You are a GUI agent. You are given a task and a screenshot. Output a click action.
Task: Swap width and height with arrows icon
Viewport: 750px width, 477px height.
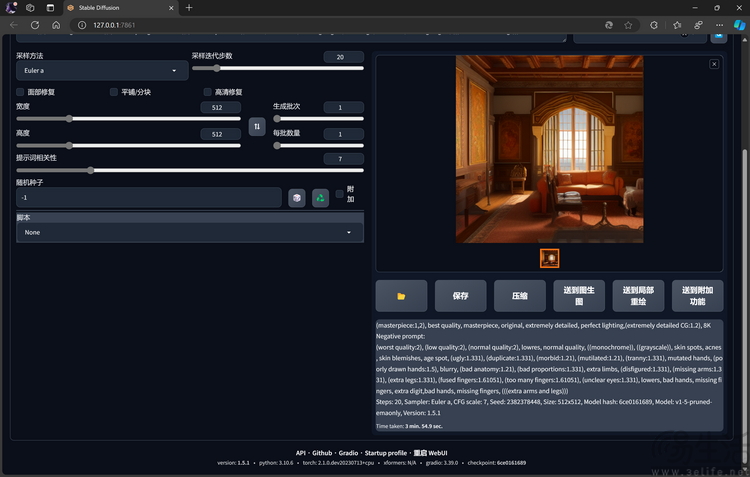pyautogui.click(x=257, y=126)
